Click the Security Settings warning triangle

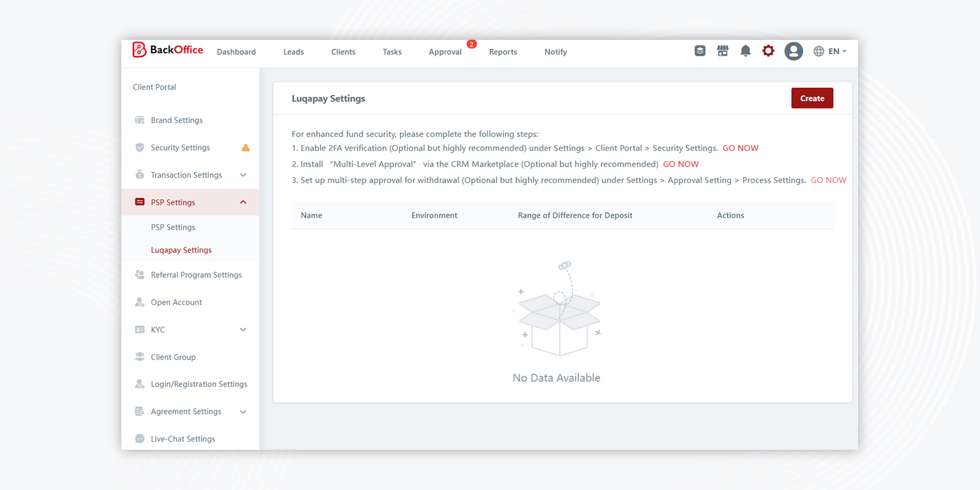click(246, 148)
